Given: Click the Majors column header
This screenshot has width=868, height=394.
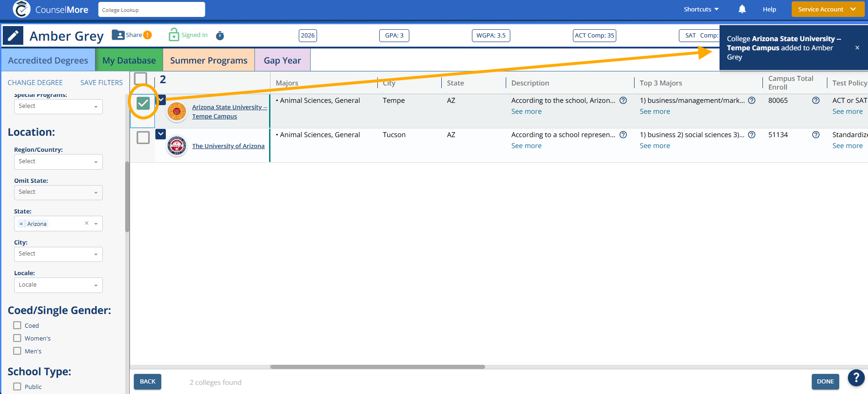Looking at the screenshot, I should coord(287,83).
